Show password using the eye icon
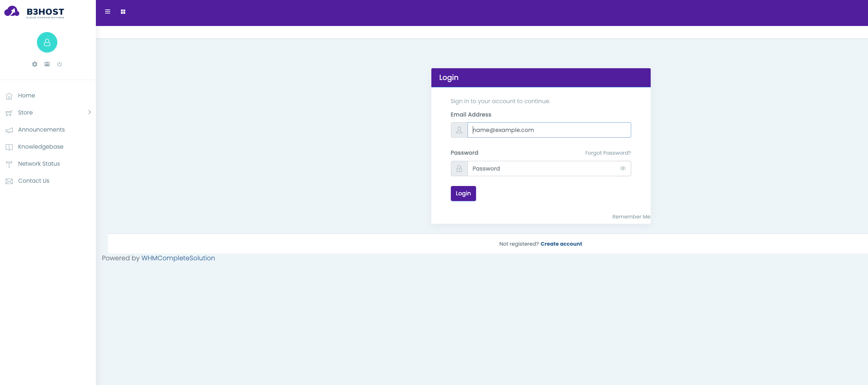Image resolution: width=868 pixels, height=385 pixels. pyautogui.click(x=623, y=169)
